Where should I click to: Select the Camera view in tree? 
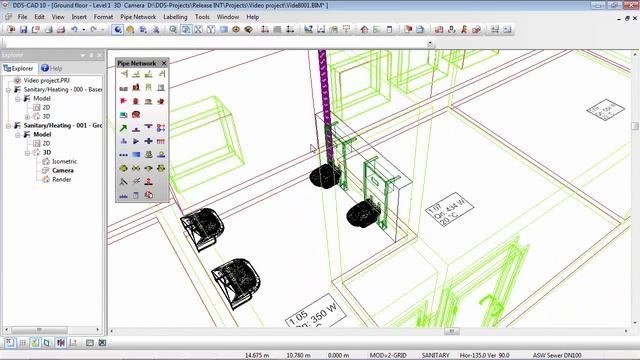63,171
